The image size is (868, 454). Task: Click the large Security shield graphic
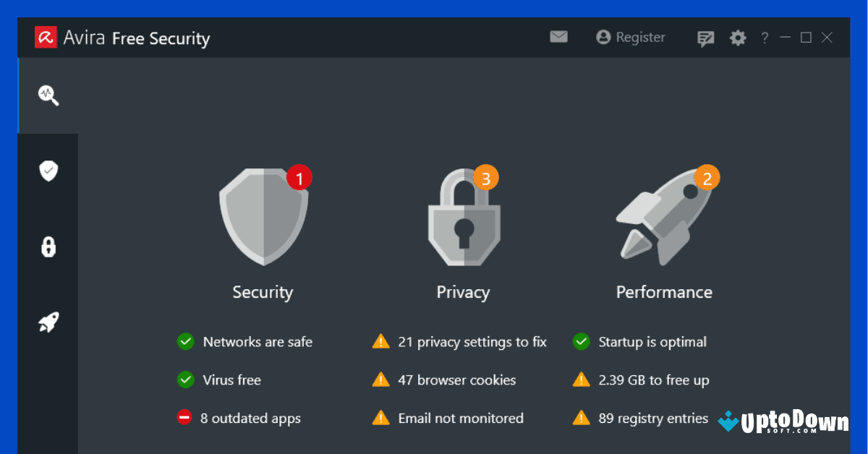(x=263, y=217)
